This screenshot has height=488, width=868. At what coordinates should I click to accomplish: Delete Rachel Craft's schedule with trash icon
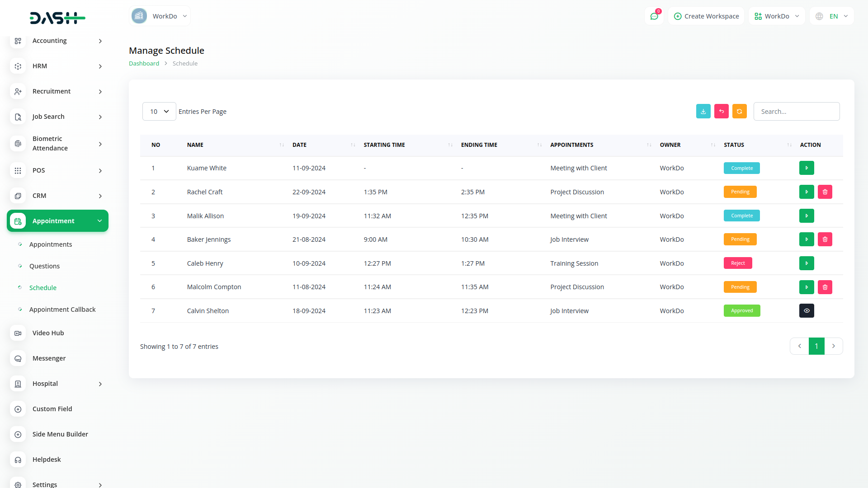[x=825, y=192]
